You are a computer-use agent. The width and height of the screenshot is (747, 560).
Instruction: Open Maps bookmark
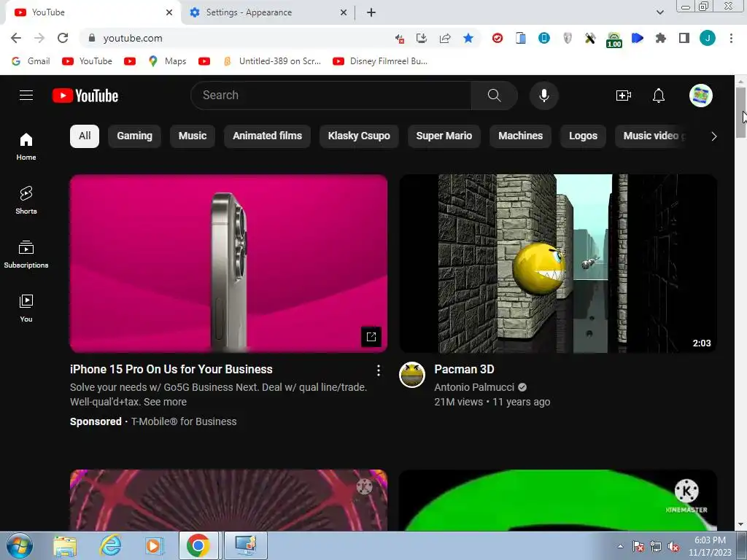(167, 61)
